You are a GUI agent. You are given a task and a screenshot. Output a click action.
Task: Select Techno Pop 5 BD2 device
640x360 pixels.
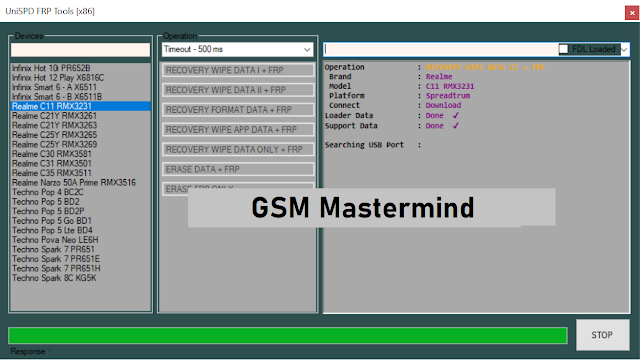click(x=80, y=202)
